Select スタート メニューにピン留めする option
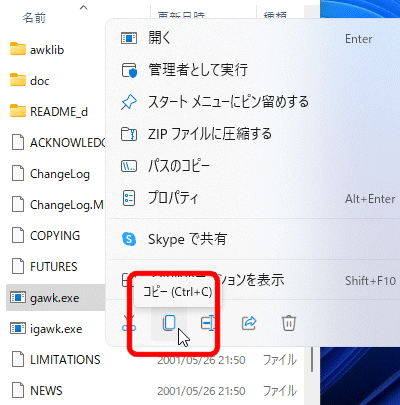Image resolution: width=400 pixels, height=405 pixels. (x=253, y=102)
